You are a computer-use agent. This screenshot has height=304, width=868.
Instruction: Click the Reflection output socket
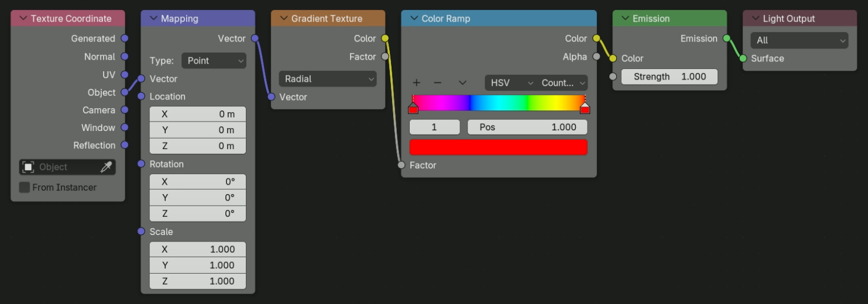(x=124, y=145)
